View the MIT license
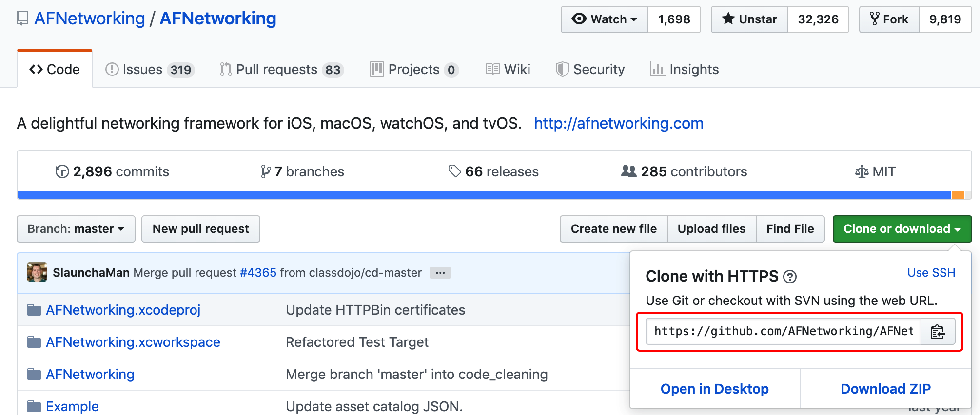 (x=875, y=171)
